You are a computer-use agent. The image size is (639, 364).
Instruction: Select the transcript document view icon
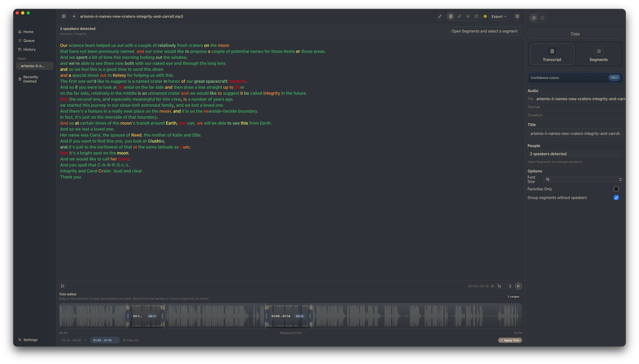point(451,16)
